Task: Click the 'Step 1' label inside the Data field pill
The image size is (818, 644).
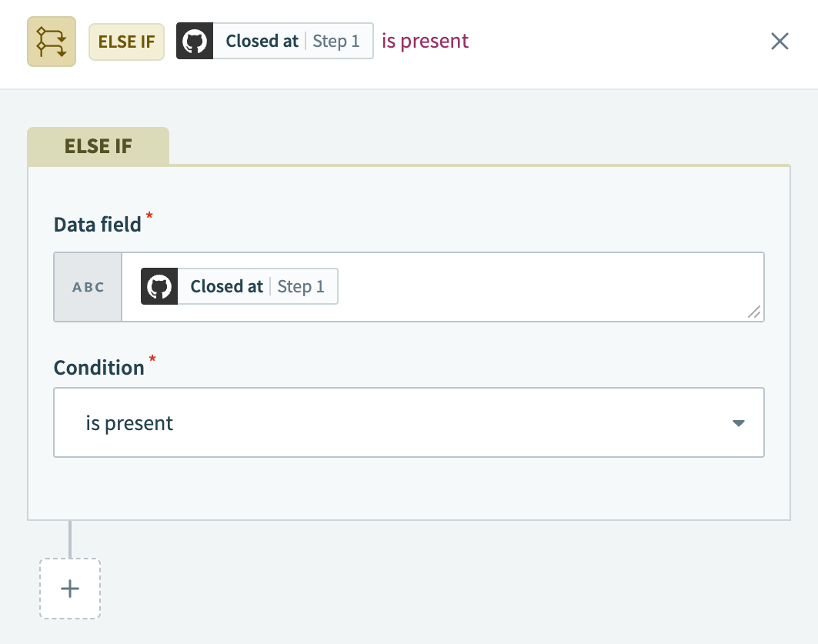Action: click(301, 285)
